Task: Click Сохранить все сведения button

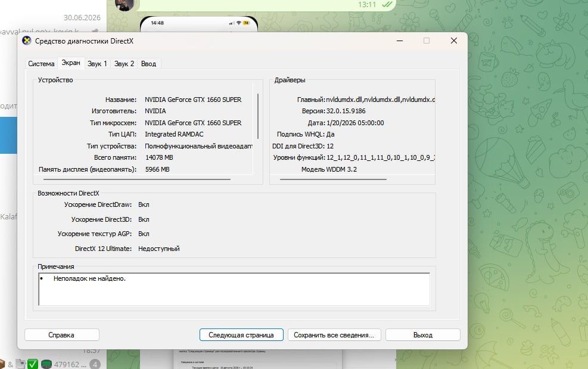Action: click(334, 335)
